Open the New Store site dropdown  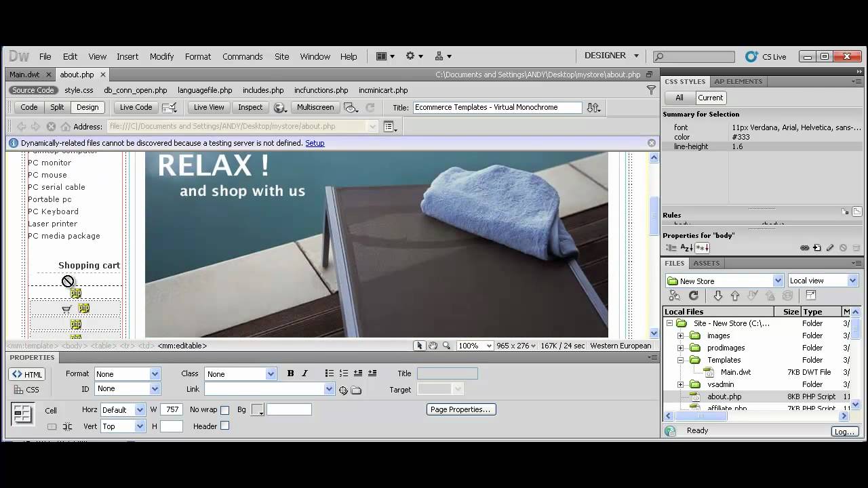724,281
